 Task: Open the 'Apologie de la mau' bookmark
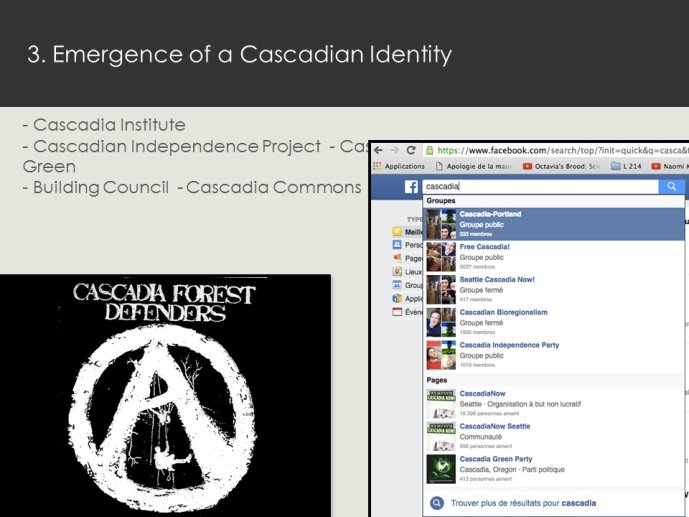[474, 166]
